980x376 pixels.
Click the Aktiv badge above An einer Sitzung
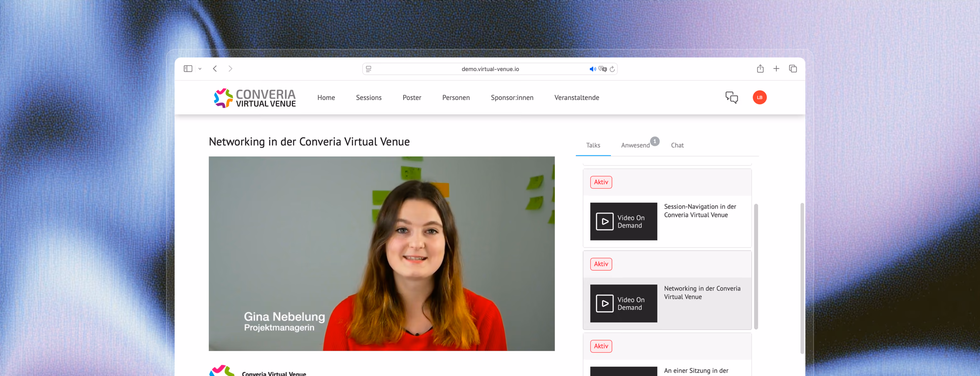601,346
